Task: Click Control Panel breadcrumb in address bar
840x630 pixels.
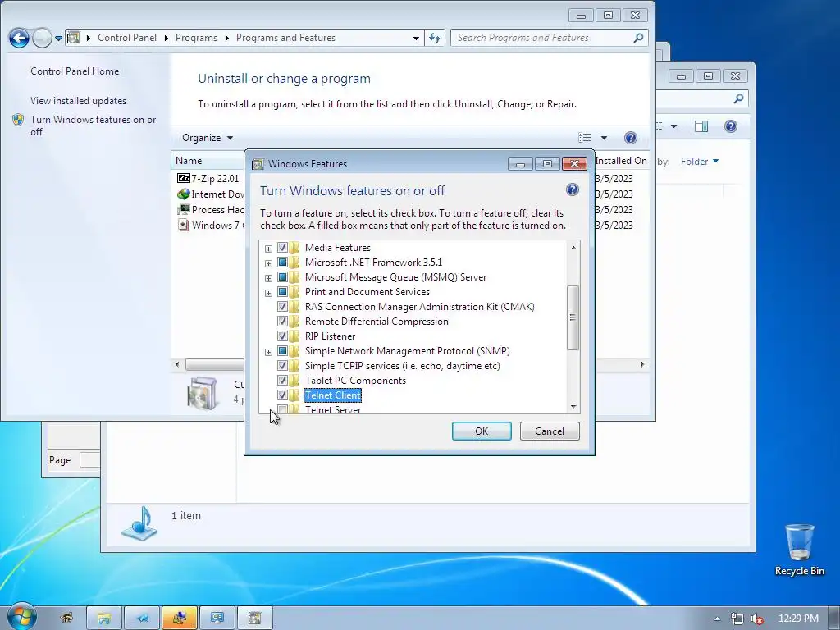Action: coord(127,38)
